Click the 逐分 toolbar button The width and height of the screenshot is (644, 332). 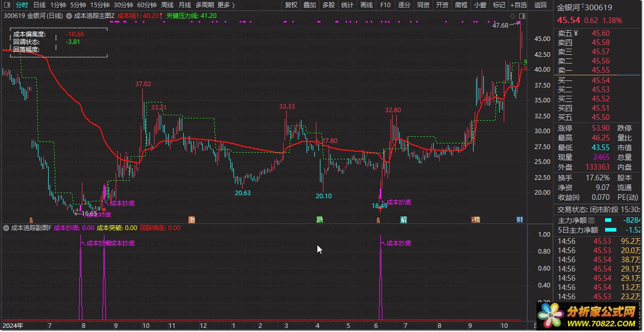point(404,5)
